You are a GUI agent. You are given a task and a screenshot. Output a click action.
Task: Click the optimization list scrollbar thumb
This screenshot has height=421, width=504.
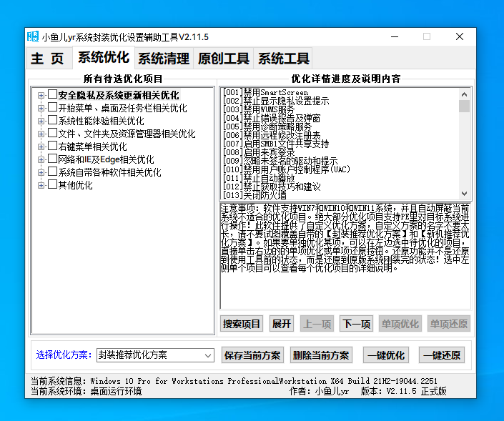(464, 106)
